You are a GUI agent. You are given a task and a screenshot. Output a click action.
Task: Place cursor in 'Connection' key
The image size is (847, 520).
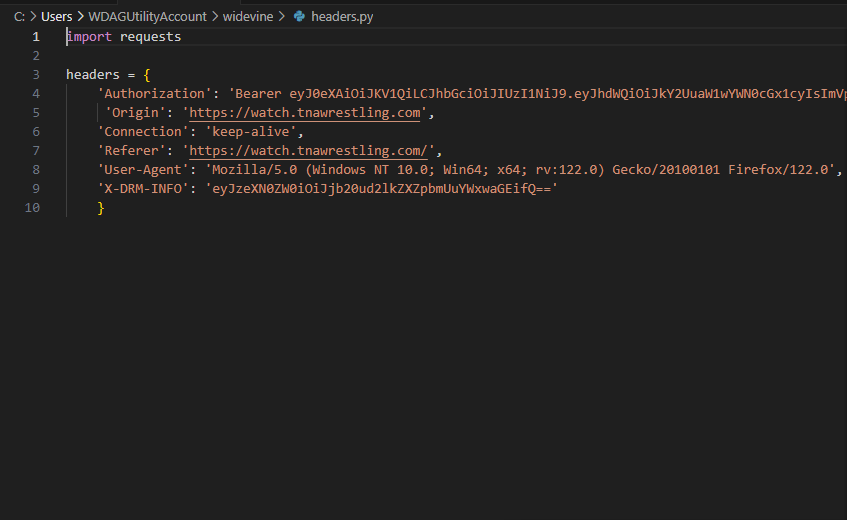143,132
